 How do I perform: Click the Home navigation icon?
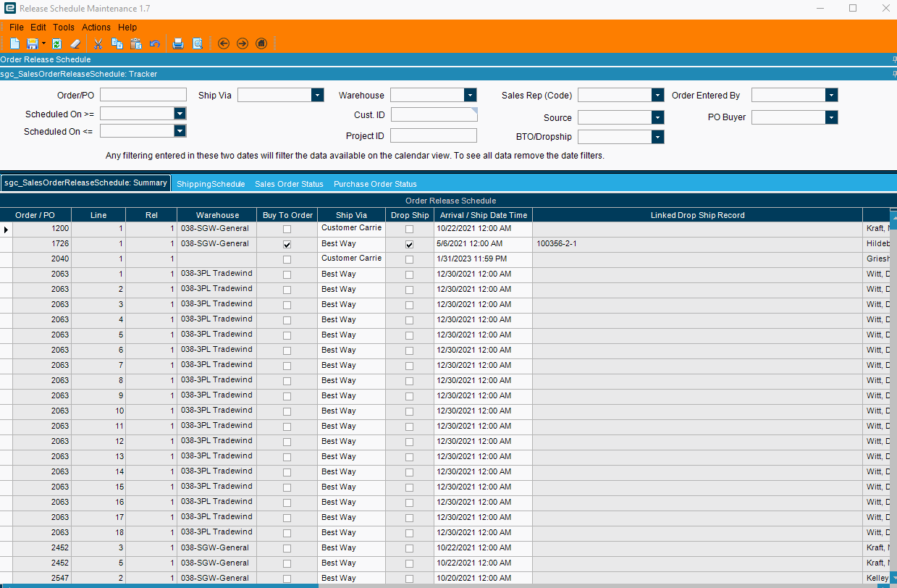click(261, 43)
